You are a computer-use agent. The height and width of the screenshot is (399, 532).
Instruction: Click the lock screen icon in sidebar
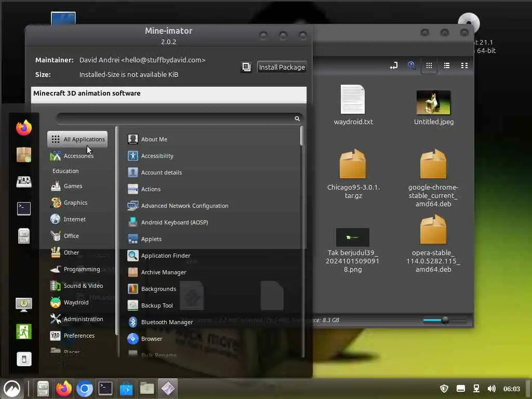24,304
